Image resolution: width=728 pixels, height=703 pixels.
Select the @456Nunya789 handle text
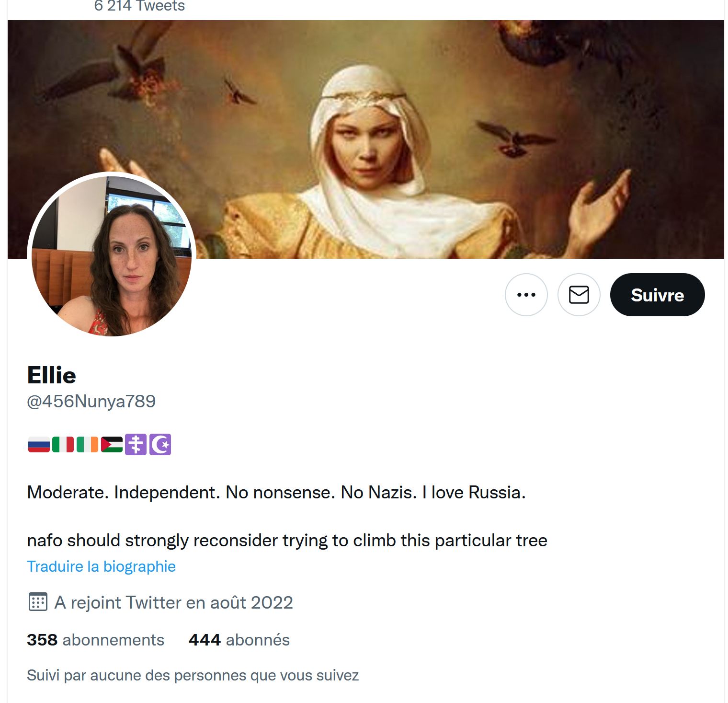click(x=91, y=401)
